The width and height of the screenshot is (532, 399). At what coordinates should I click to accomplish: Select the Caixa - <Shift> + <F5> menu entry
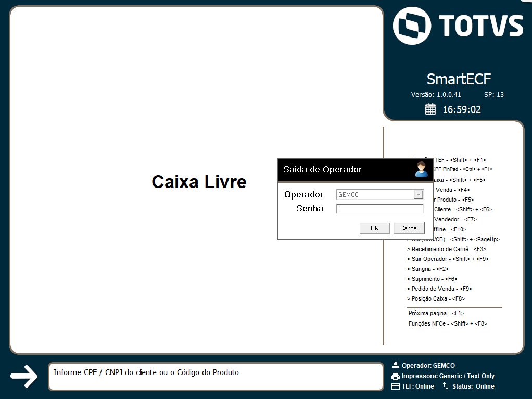[x=460, y=180]
